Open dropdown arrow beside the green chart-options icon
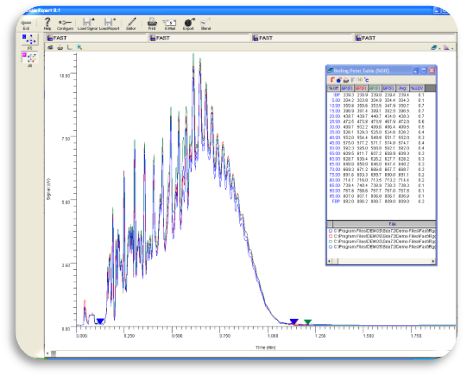The width and height of the screenshot is (464, 376). click(440, 49)
